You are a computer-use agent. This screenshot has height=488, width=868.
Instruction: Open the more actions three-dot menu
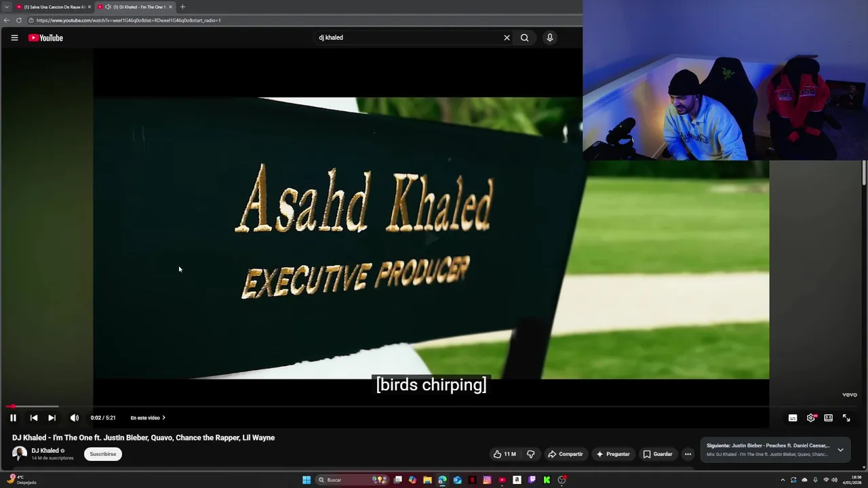pyautogui.click(x=688, y=454)
